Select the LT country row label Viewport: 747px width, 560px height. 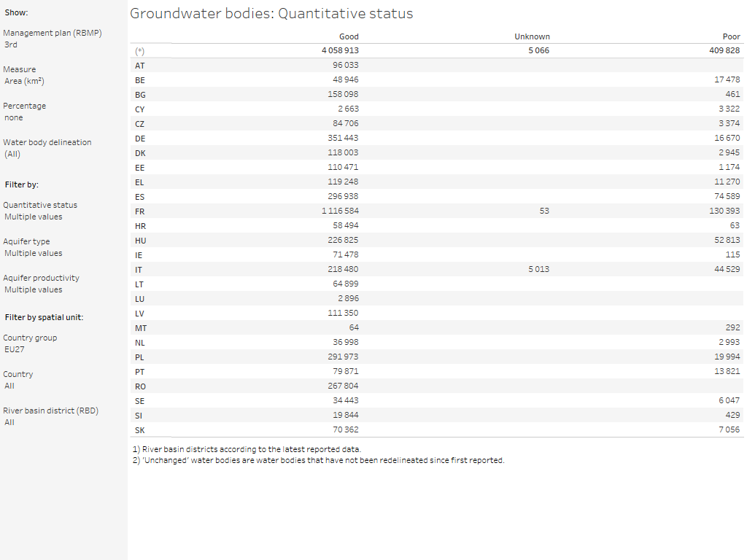[139, 285]
